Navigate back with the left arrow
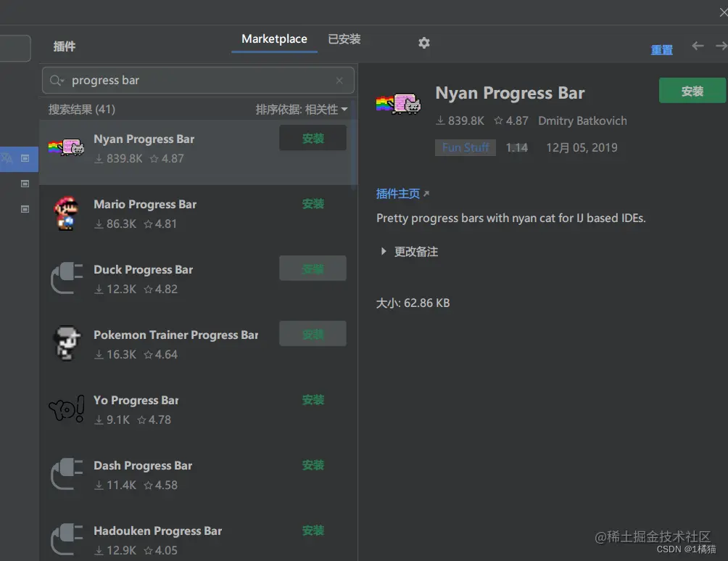The image size is (728, 561). 698,46
